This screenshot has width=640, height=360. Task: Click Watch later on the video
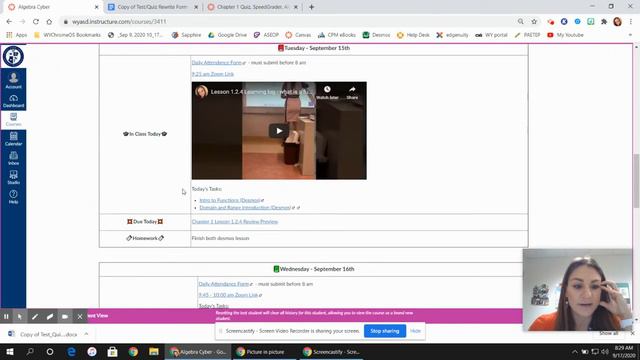click(x=327, y=92)
